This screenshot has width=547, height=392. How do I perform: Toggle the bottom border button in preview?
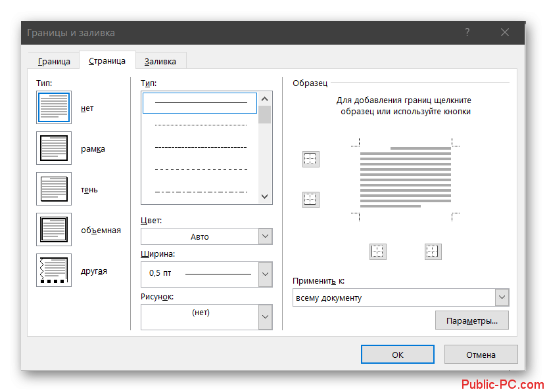(310, 200)
